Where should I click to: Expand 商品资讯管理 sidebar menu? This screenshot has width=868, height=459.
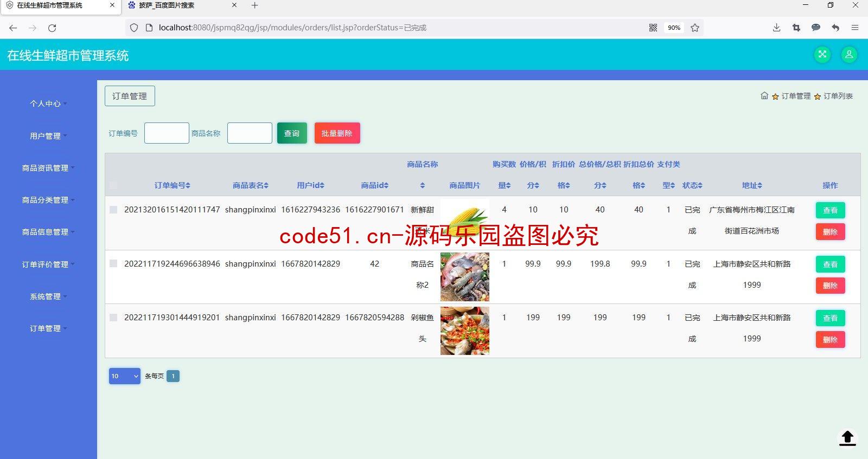point(48,168)
